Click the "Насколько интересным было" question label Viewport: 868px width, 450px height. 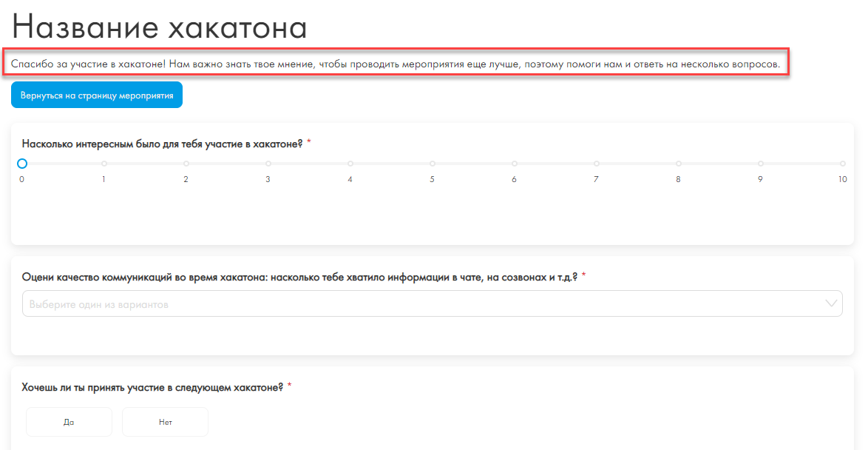tap(163, 144)
